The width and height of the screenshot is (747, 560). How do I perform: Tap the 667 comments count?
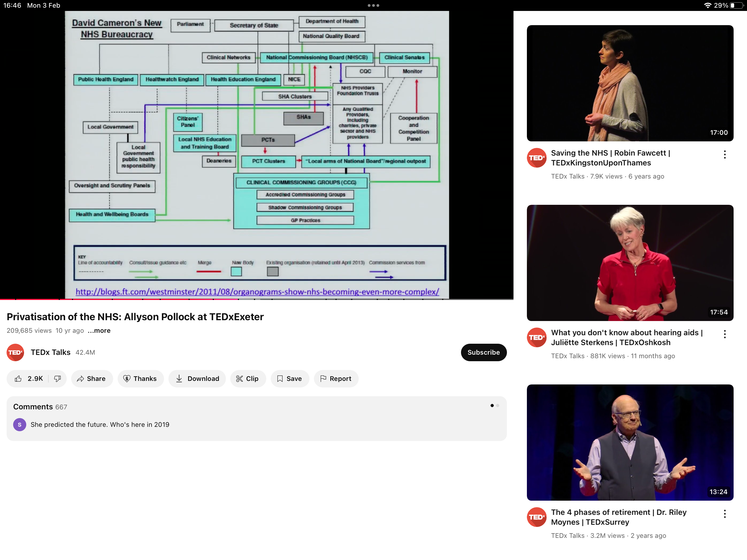61,407
